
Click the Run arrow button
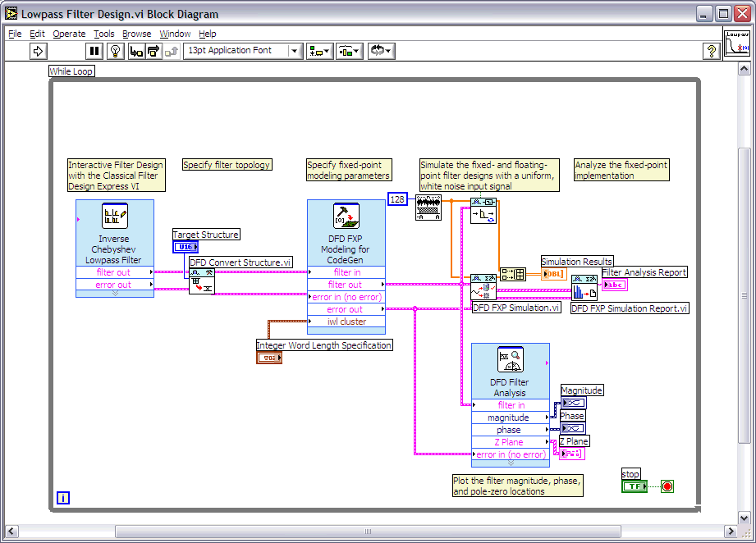point(39,51)
